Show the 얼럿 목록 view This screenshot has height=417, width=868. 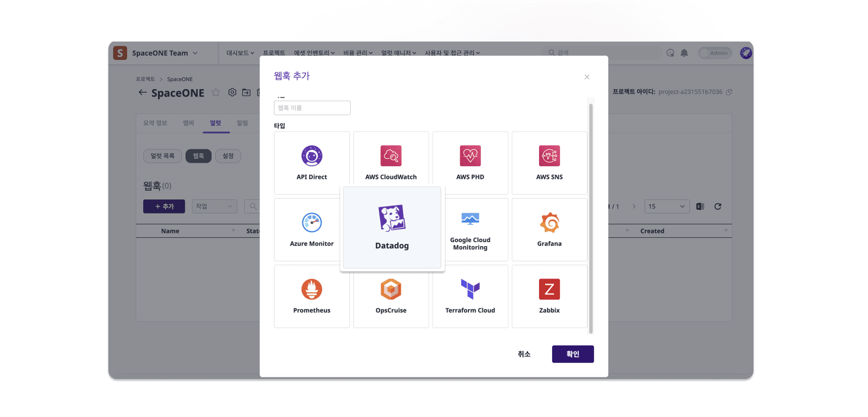162,156
